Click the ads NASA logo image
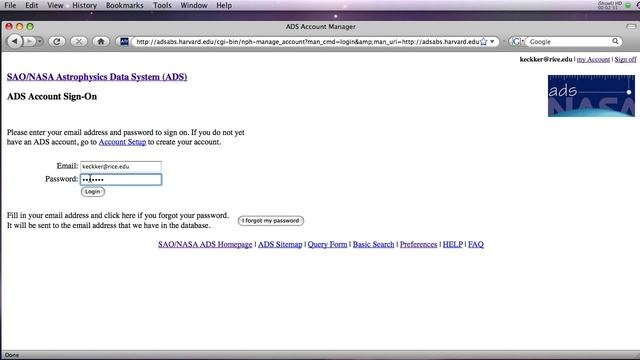640x360 pixels. [591, 96]
